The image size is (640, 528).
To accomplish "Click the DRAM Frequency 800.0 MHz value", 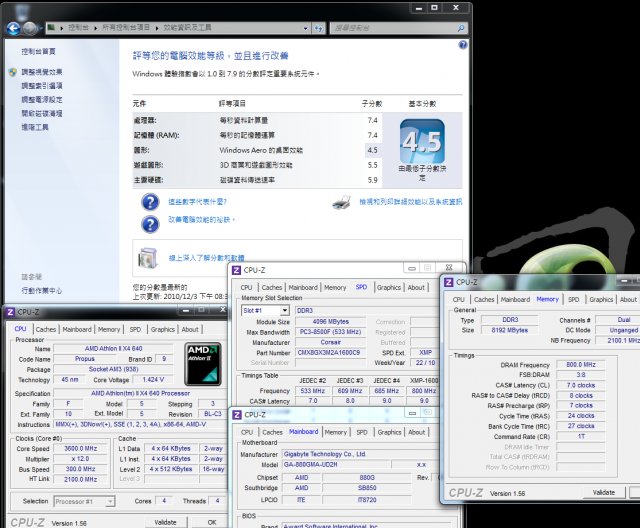I will [580, 365].
